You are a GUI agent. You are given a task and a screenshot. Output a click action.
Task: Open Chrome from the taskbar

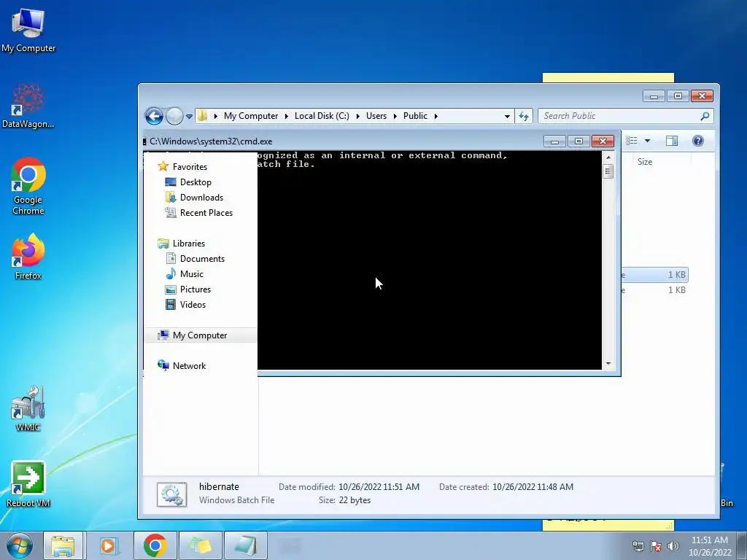pos(155,545)
